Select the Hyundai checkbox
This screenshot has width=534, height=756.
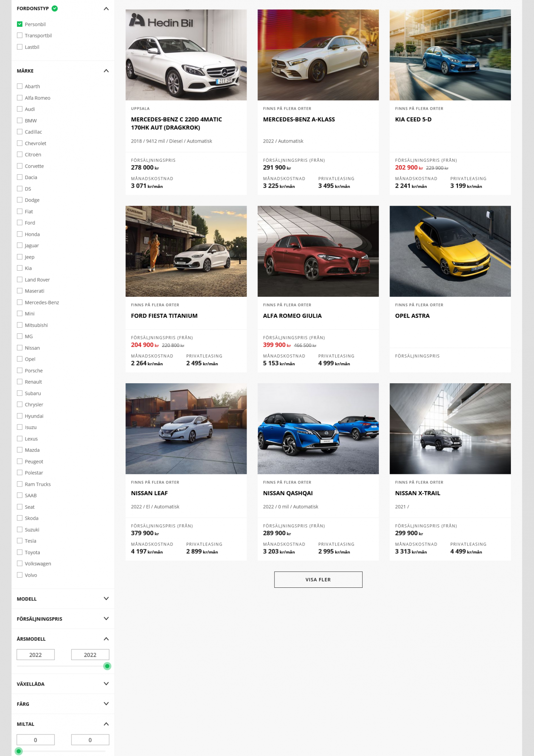[x=20, y=416]
